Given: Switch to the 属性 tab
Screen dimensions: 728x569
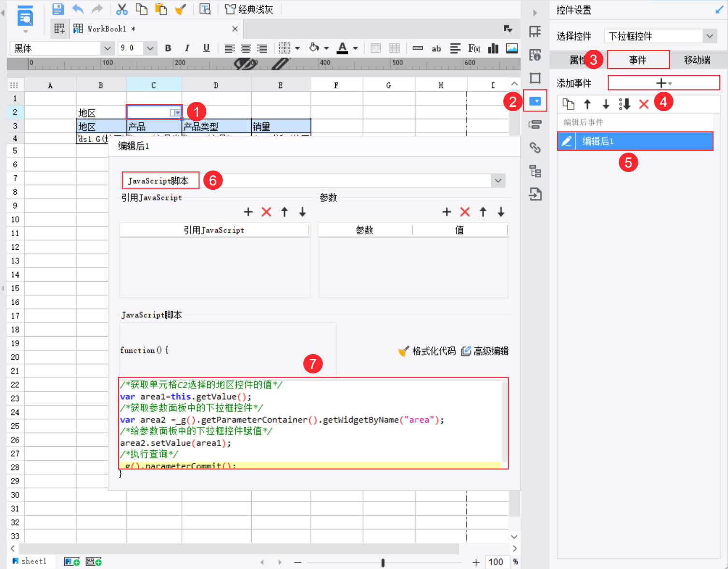Looking at the screenshot, I should 578,60.
